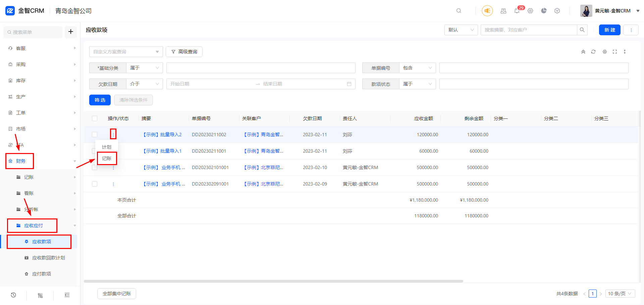Click the user avatar photo
Screen dimensions: 644x305
coord(586,11)
